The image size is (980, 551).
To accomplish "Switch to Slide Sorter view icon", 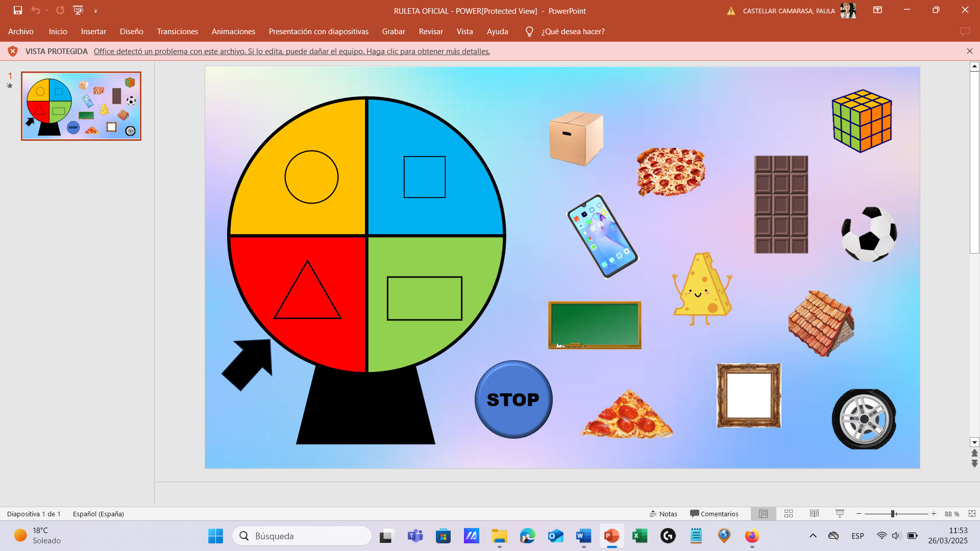I will 789,514.
